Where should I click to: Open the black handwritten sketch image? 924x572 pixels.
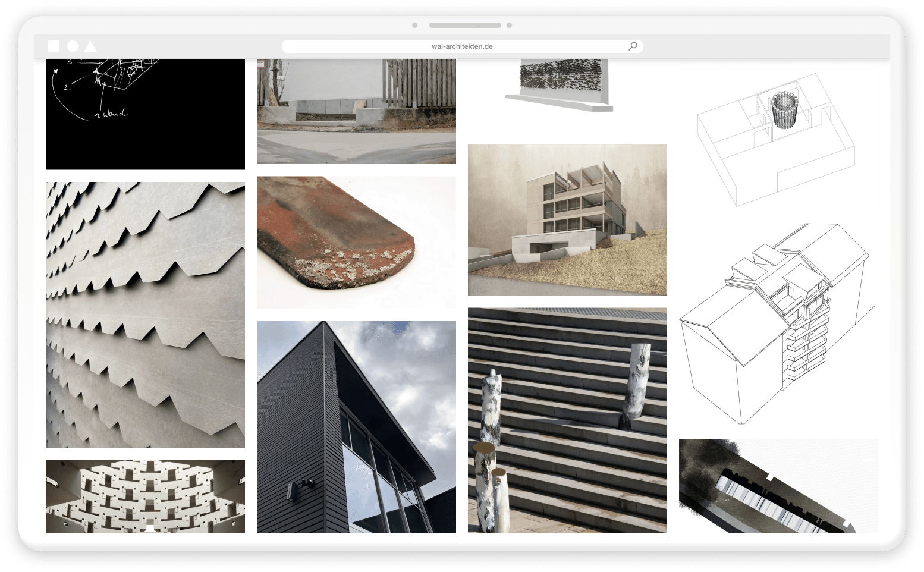pos(145,114)
